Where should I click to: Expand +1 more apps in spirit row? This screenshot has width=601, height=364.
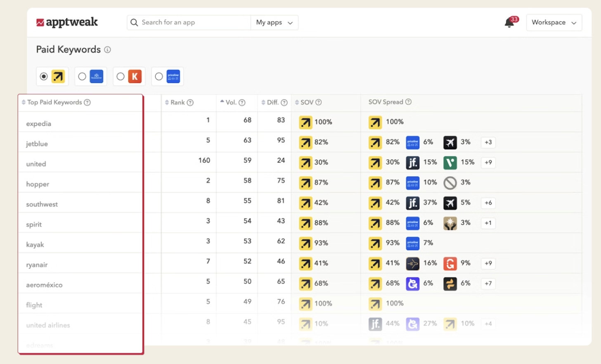pyautogui.click(x=488, y=223)
